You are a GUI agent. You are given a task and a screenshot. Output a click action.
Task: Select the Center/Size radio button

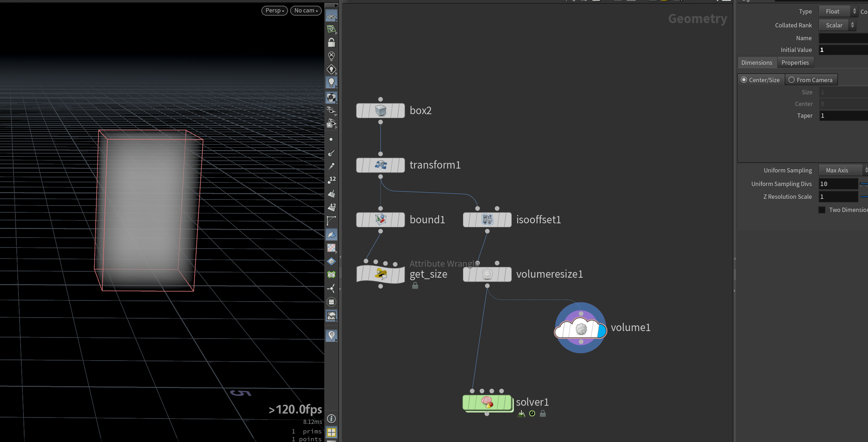pos(744,80)
